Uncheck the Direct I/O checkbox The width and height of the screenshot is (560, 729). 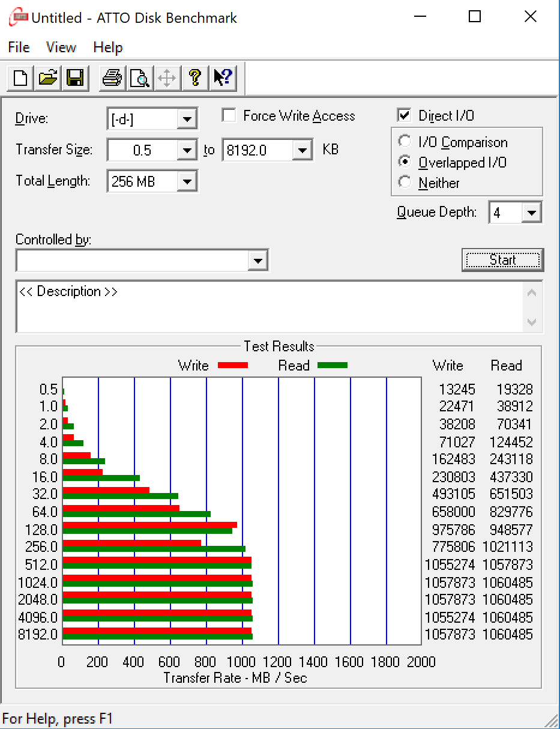coord(404,115)
